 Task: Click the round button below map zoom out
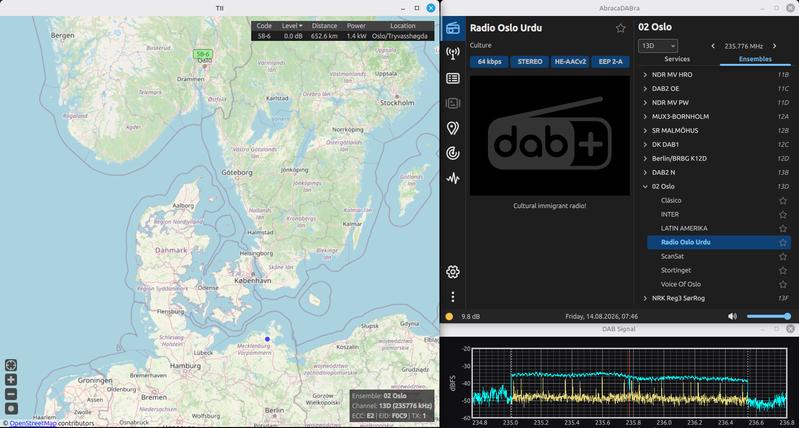11,408
